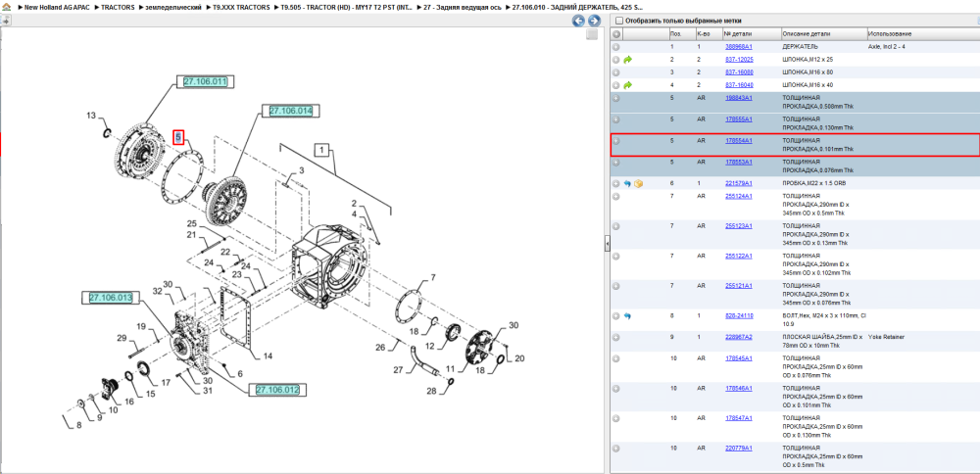Click the gray square button on diagram

(592, 35)
